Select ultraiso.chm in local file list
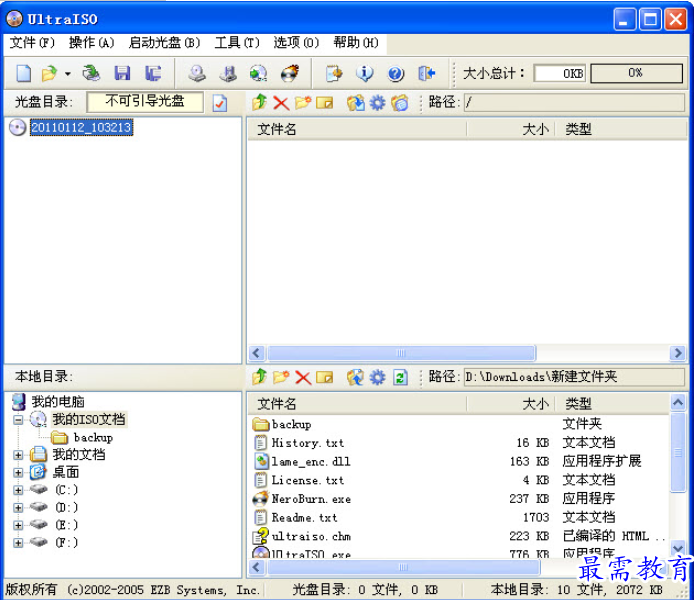This screenshot has height=600, width=700. [311, 536]
